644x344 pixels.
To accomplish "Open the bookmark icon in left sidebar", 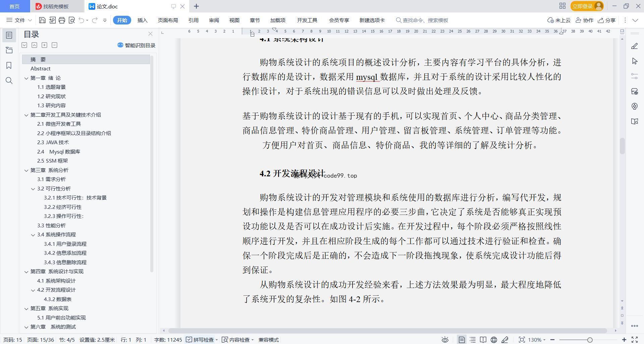I will point(9,65).
